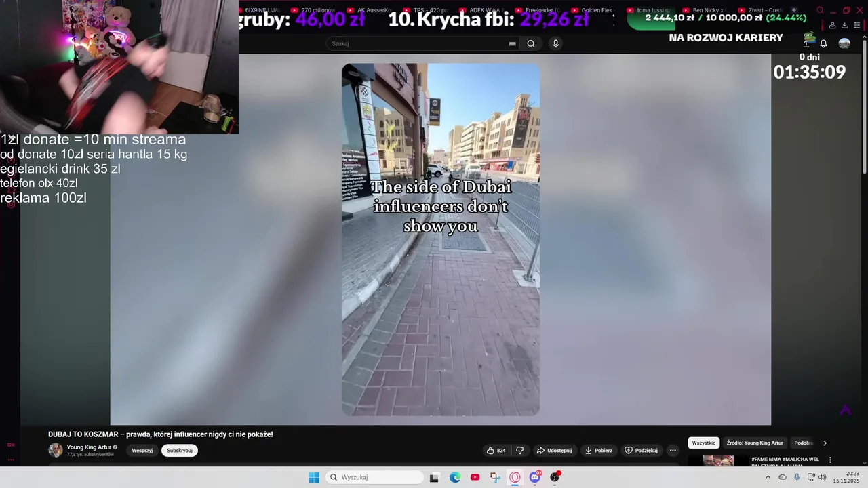Click the Young King Artur channel avatar
This screenshot has height=488, width=868.
click(56, 450)
